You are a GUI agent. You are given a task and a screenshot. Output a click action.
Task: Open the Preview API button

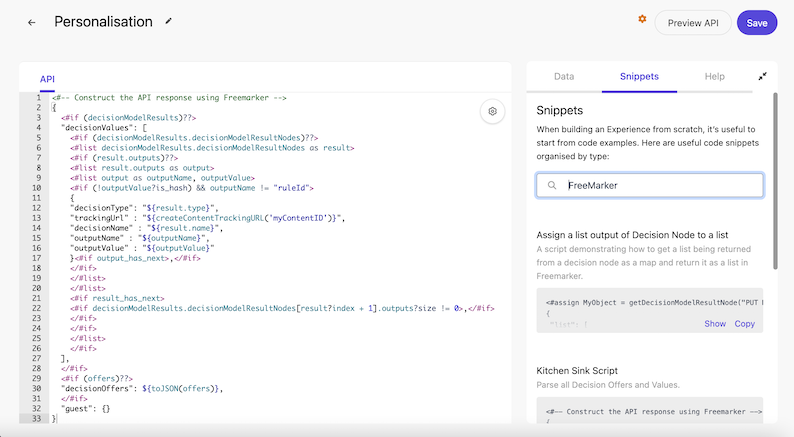(693, 23)
